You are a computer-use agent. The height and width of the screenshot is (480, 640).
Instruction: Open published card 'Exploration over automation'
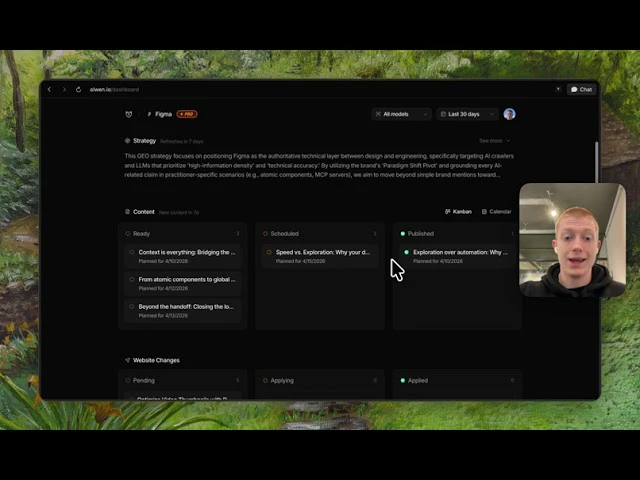(457, 256)
